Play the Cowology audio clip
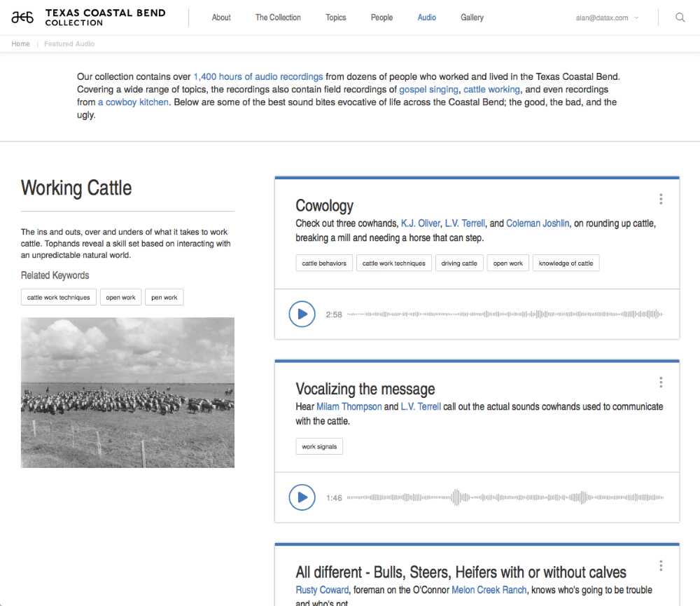 tap(302, 314)
